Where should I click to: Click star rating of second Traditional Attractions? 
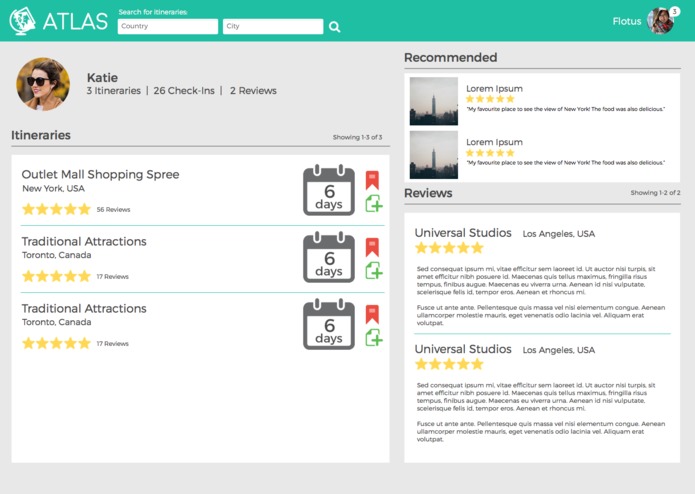point(56,343)
